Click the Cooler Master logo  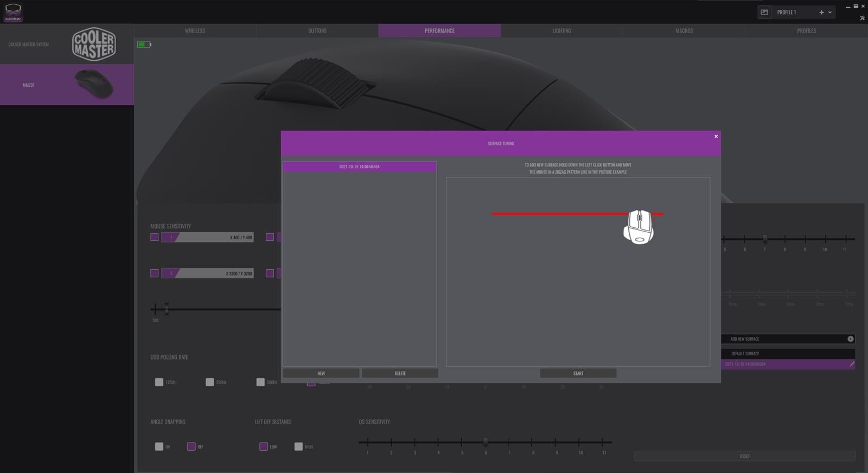(x=94, y=44)
